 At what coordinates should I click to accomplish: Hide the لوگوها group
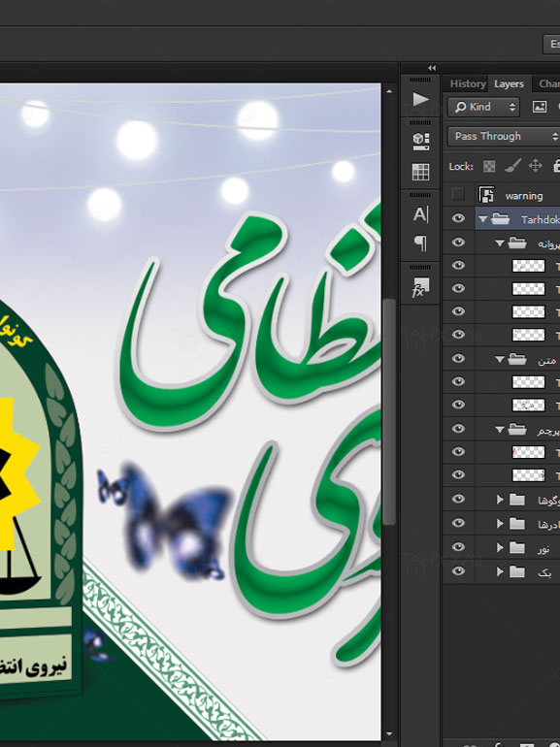tap(458, 499)
